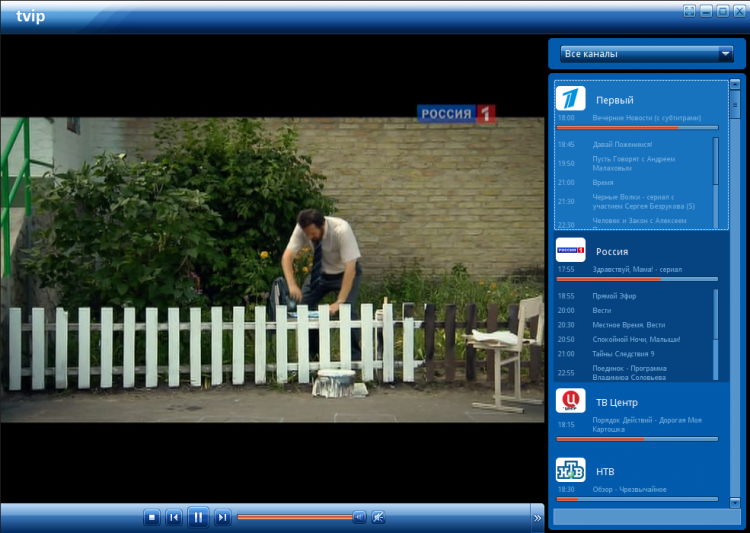750x533 pixels.
Task: Skip to the next channel button
Action: coord(222,517)
